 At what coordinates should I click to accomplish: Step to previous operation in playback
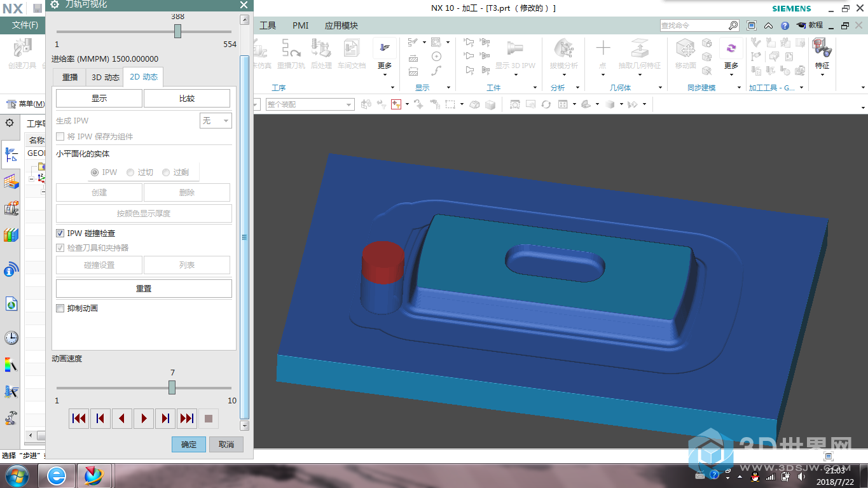100,419
